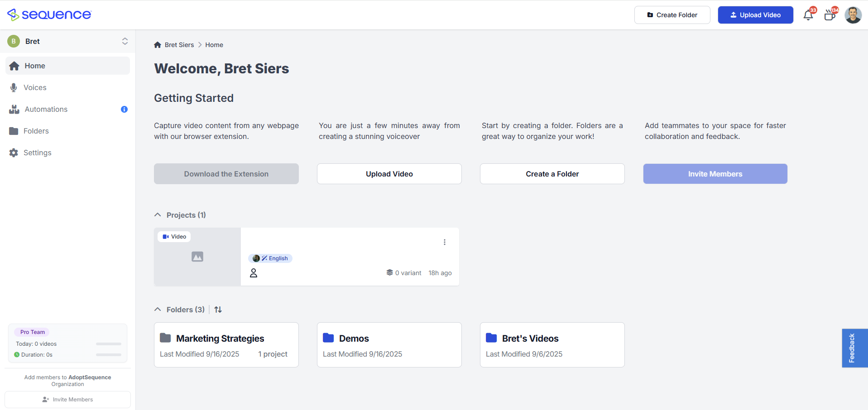This screenshot has height=410, width=868.
Task: Open the project's three-dot options menu
Action: [445, 242]
